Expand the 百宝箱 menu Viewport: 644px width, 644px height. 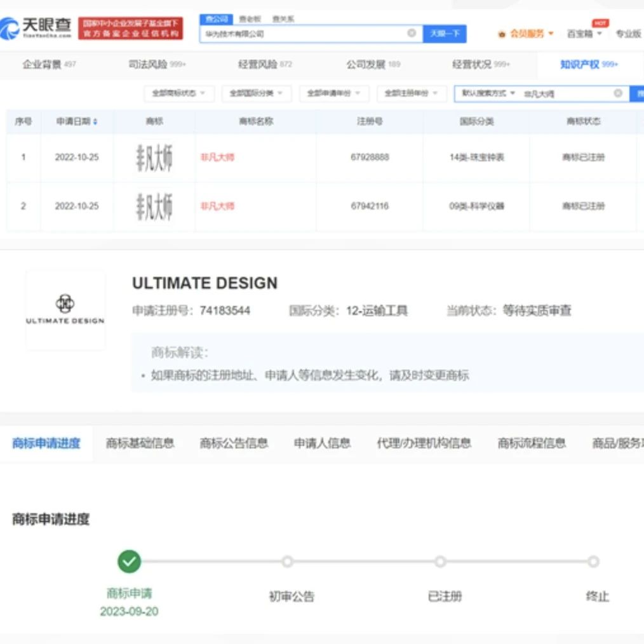584,34
